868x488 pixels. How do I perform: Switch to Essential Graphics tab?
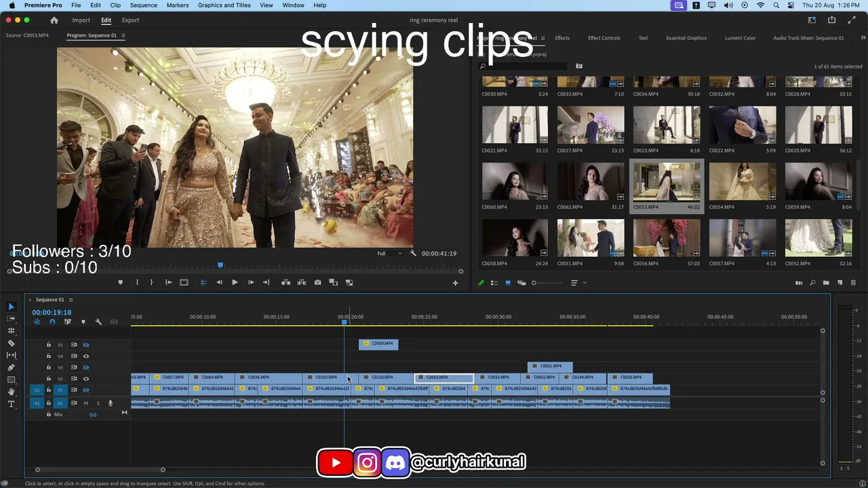(x=686, y=38)
